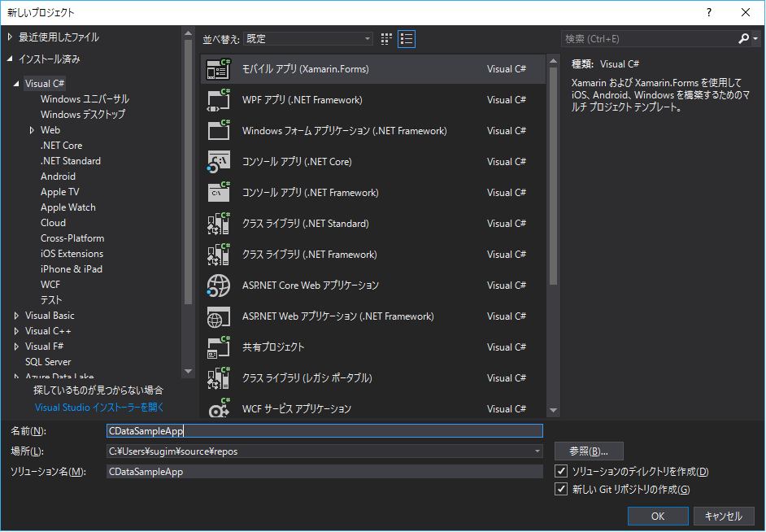
Task: Expand the Web subcategory arrow
Action: pos(32,130)
